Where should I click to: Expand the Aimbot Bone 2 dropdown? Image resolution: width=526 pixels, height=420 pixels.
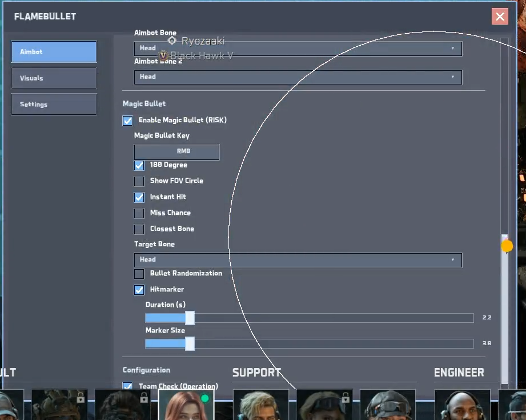click(298, 77)
